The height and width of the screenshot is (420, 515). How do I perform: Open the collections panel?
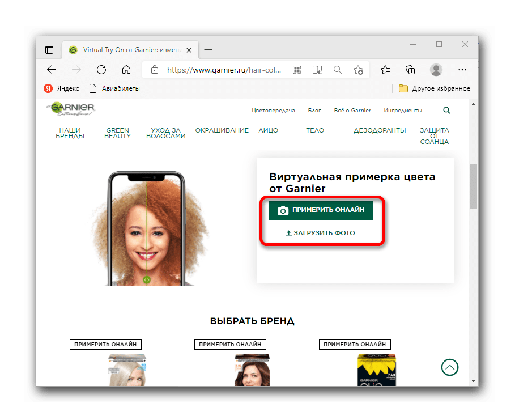(x=410, y=70)
